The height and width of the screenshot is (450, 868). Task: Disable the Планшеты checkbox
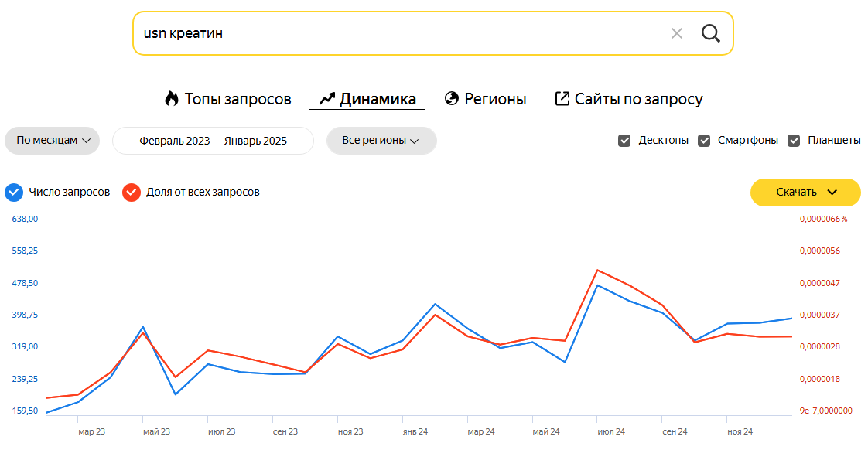pyautogui.click(x=794, y=141)
